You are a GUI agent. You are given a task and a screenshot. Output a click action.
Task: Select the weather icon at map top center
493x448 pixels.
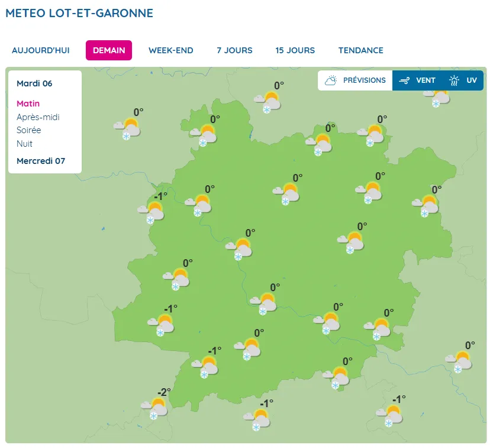(270, 101)
